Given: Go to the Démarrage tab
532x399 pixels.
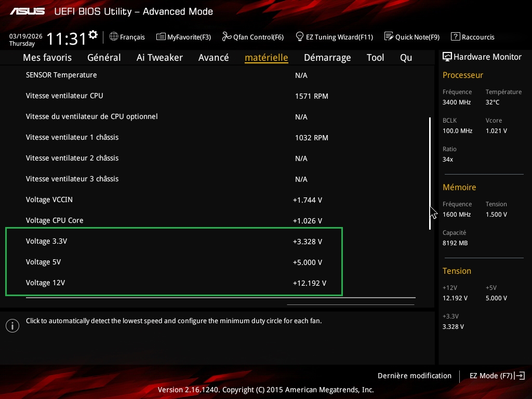Looking at the screenshot, I should tap(327, 58).
